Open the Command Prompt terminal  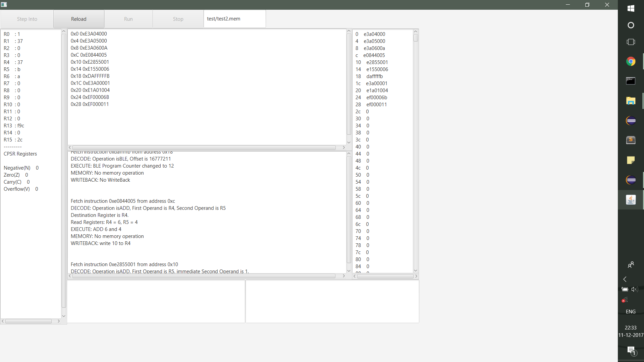point(631,81)
